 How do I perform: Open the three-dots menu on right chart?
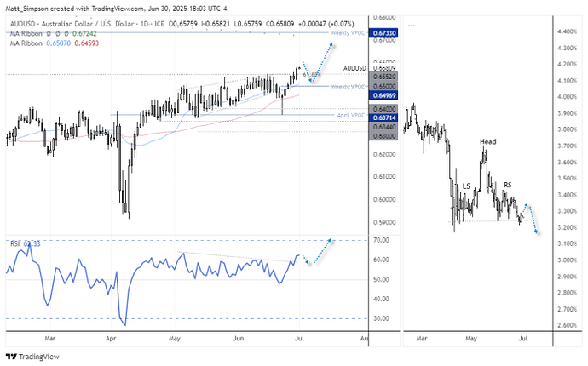coord(412,26)
